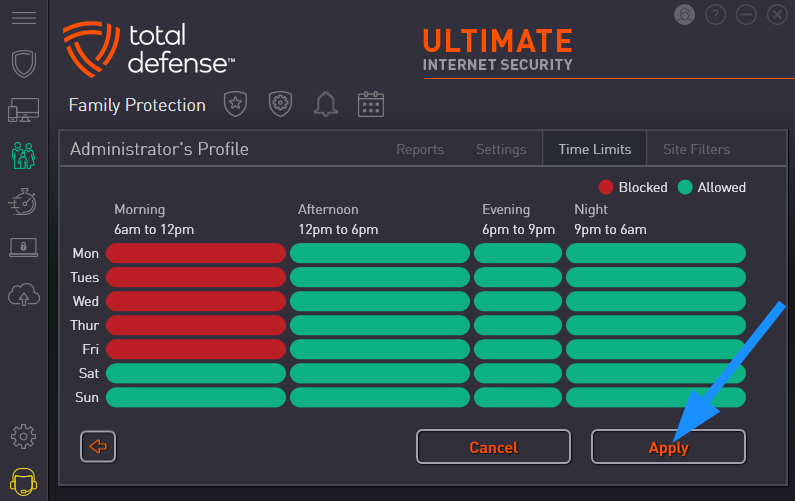Switch to the Settings tab

pos(501,149)
